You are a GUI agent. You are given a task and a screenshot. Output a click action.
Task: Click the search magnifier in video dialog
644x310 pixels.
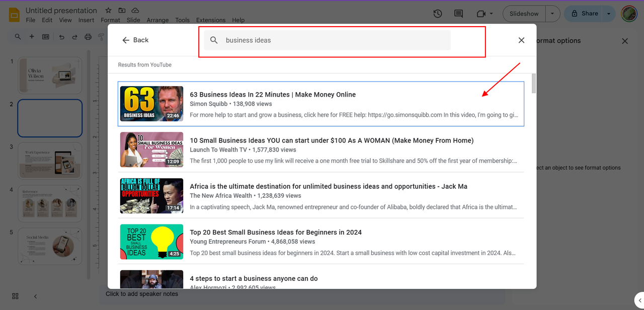coord(214,40)
